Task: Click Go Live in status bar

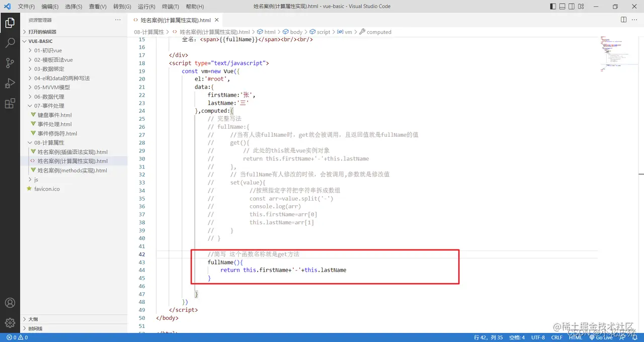Action: coord(601,337)
